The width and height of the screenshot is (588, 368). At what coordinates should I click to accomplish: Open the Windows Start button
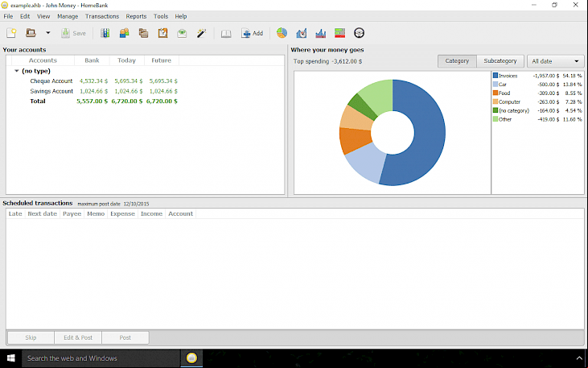pyautogui.click(x=10, y=358)
